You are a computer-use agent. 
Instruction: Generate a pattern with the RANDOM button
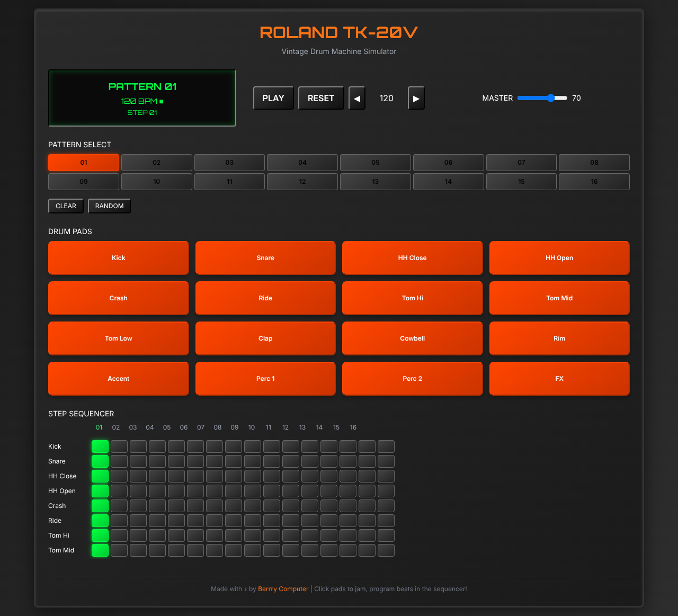[109, 206]
